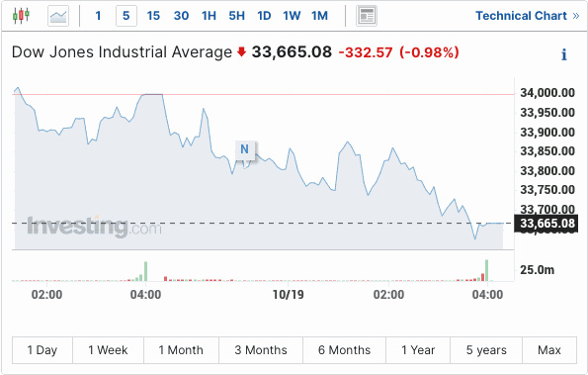The image size is (588, 375).
Task: Select the 1 Year range
Action: click(x=418, y=350)
